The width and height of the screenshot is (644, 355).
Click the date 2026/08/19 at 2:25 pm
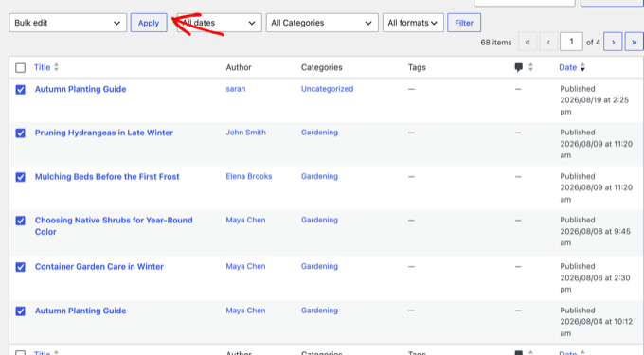point(595,106)
